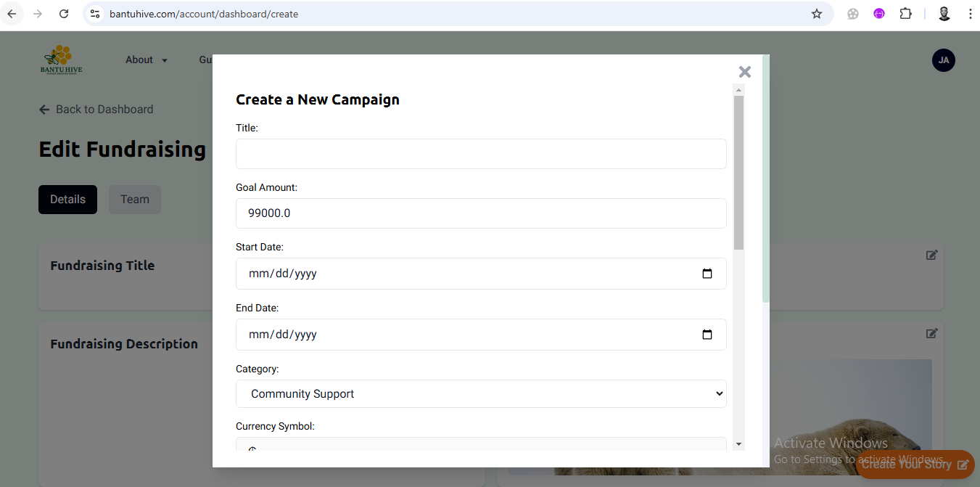The width and height of the screenshot is (980, 487).
Task: Switch to the Details tab
Action: click(x=67, y=200)
